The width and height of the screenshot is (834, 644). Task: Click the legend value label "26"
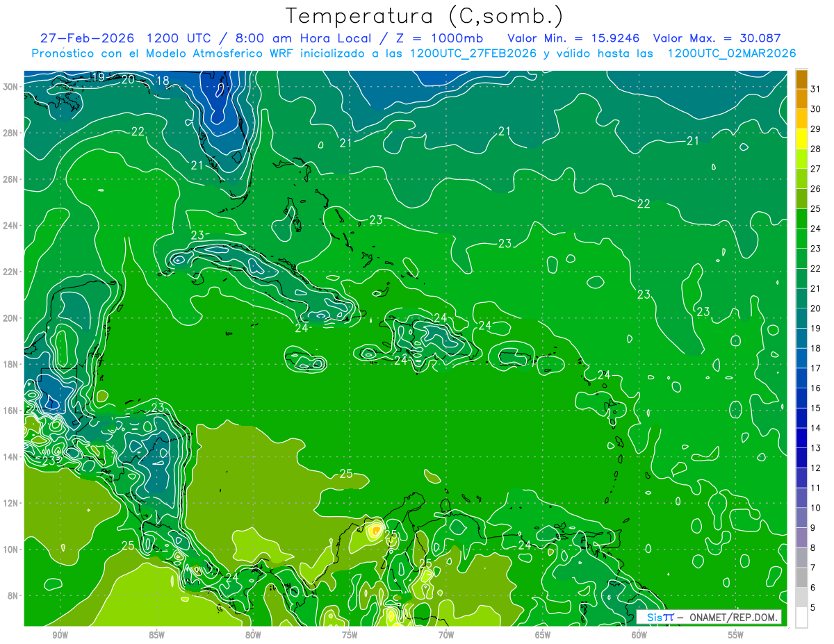click(816, 188)
